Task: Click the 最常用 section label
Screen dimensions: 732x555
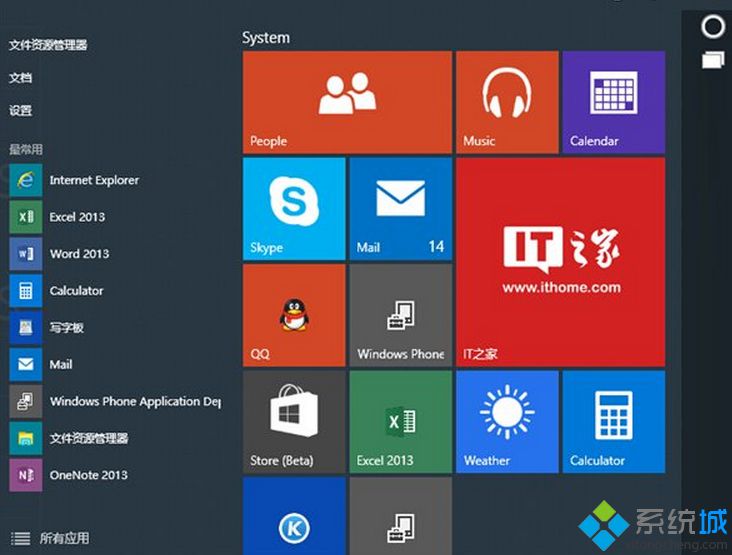Action: [x=26, y=149]
